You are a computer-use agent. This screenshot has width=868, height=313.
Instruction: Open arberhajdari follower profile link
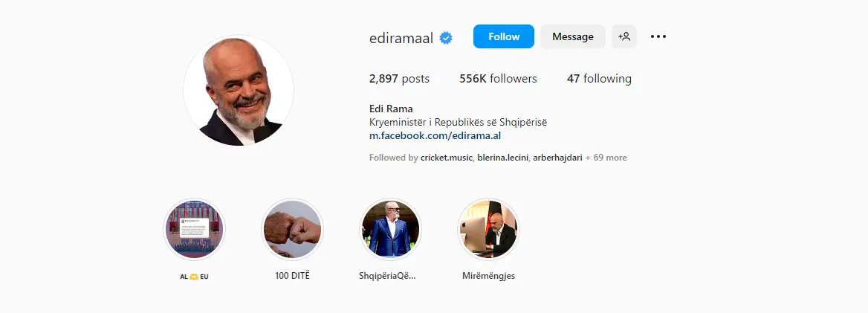click(x=557, y=158)
